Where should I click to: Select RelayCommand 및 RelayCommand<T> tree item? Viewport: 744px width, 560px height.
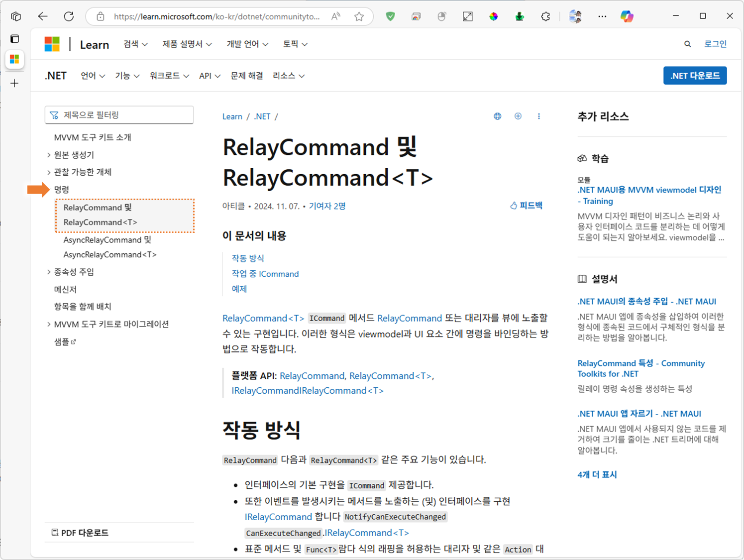[124, 215]
